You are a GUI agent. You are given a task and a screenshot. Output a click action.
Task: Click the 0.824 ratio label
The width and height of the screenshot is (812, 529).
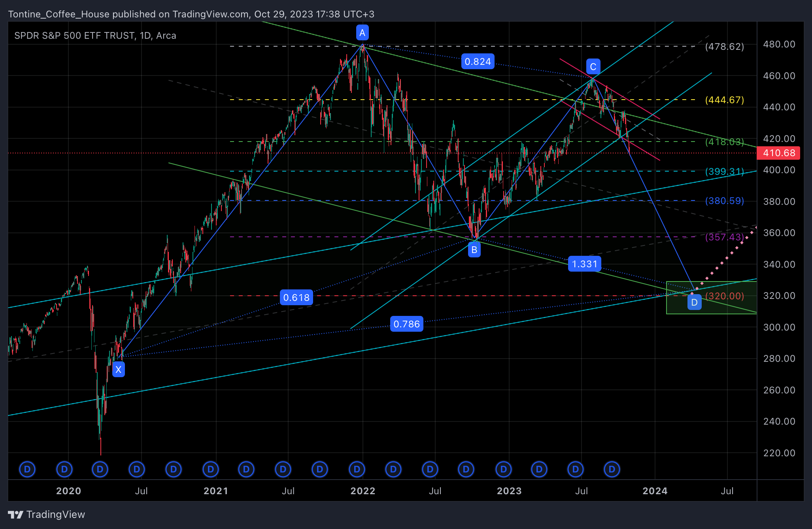click(x=478, y=61)
